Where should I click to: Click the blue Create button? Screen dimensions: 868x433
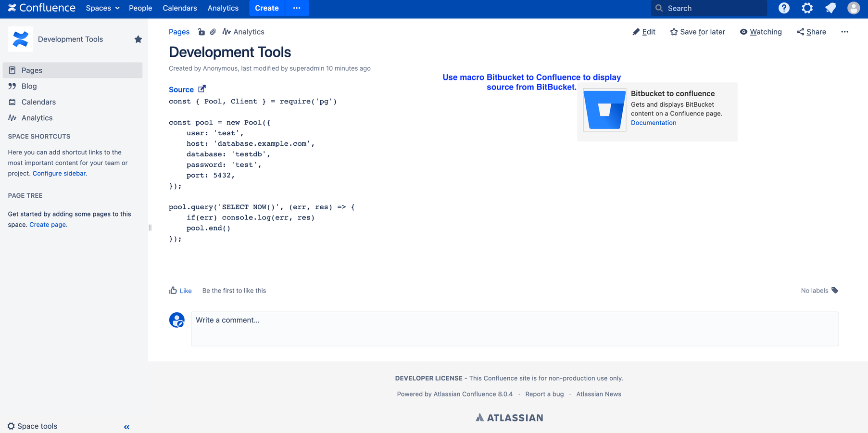[267, 8]
